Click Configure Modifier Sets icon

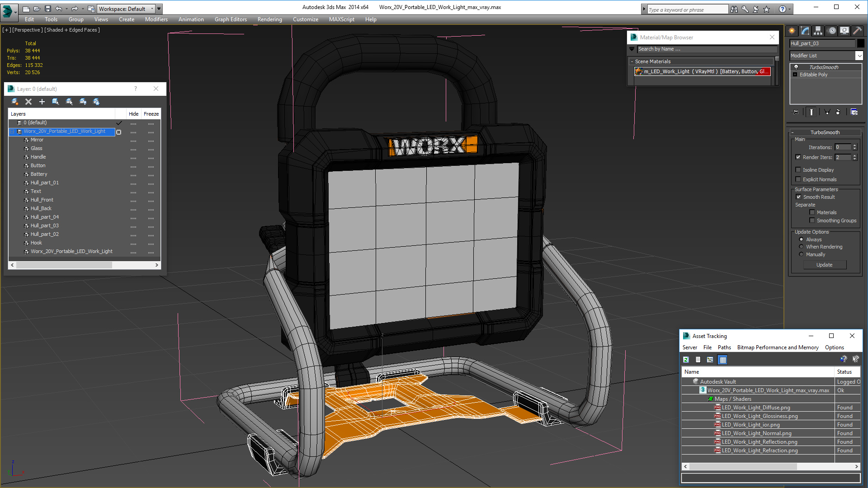(x=854, y=112)
